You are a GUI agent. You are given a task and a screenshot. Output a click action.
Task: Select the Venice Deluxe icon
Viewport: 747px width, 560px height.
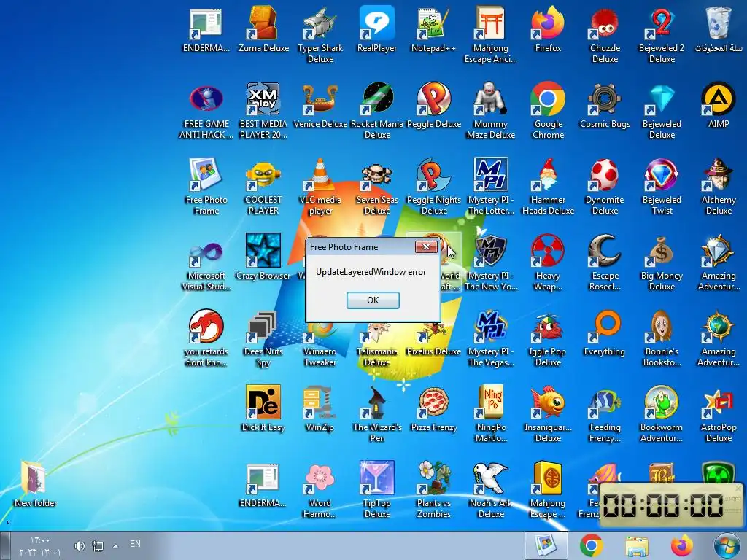320,105
